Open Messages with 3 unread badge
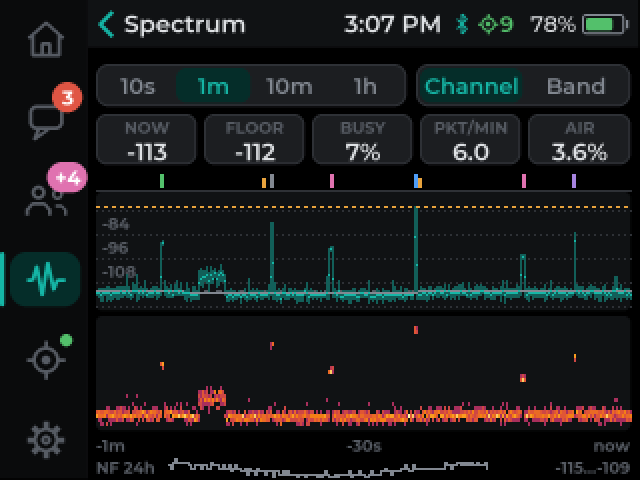The image size is (640, 480). [47, 121]
